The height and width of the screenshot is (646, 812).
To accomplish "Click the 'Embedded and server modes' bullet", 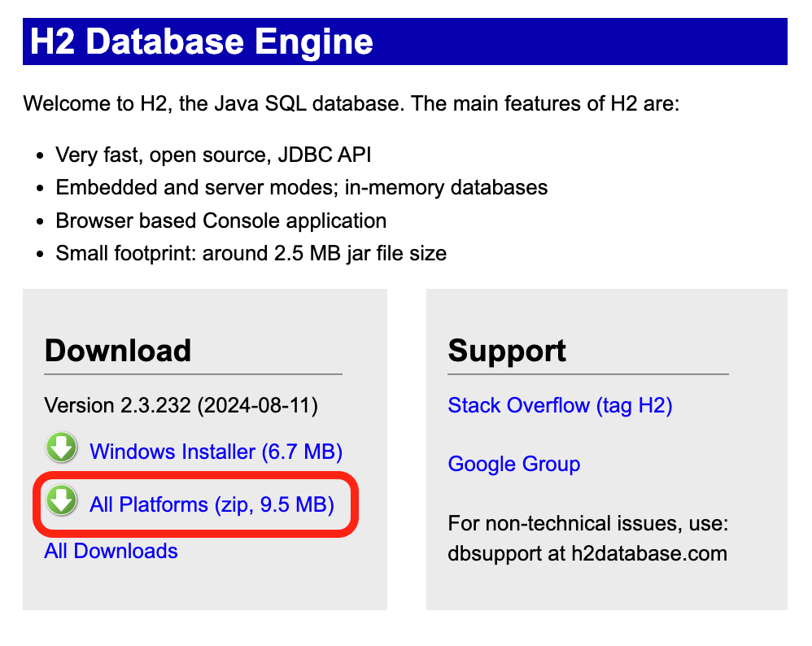I will tap(301, 187).
